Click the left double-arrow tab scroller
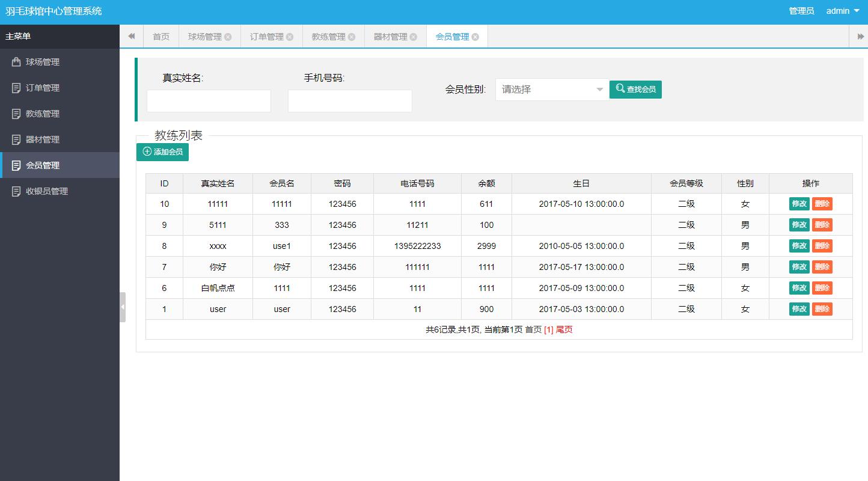This screenshot has width=868, height=481. pos(131,36)
